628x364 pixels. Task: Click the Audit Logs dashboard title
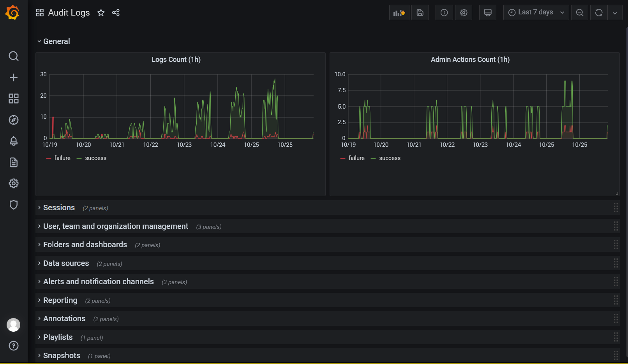tap(69, 13)
